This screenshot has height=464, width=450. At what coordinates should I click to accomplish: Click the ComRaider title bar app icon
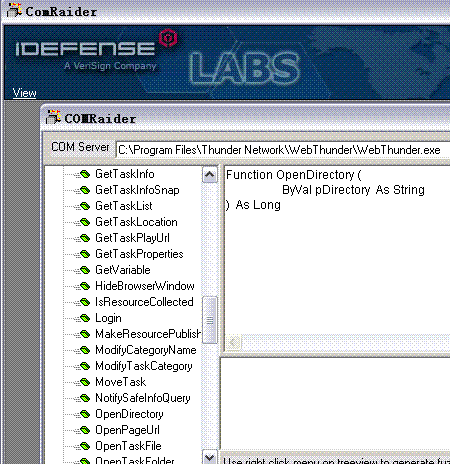point(14,11)
